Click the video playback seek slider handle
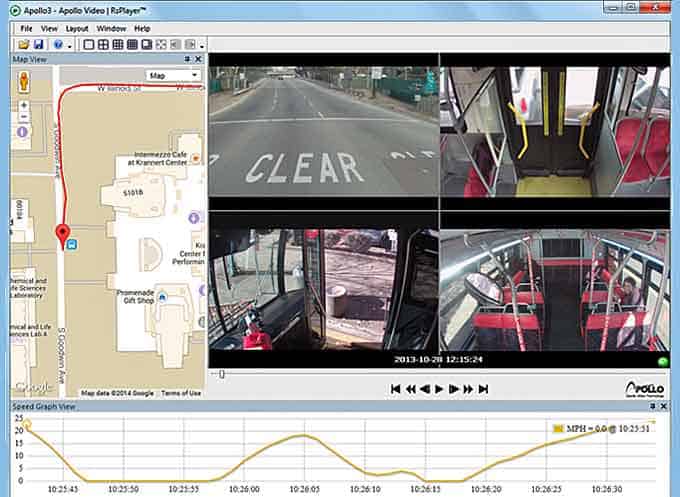The width and height of the screenshot is (680, 497). point(221,373)
